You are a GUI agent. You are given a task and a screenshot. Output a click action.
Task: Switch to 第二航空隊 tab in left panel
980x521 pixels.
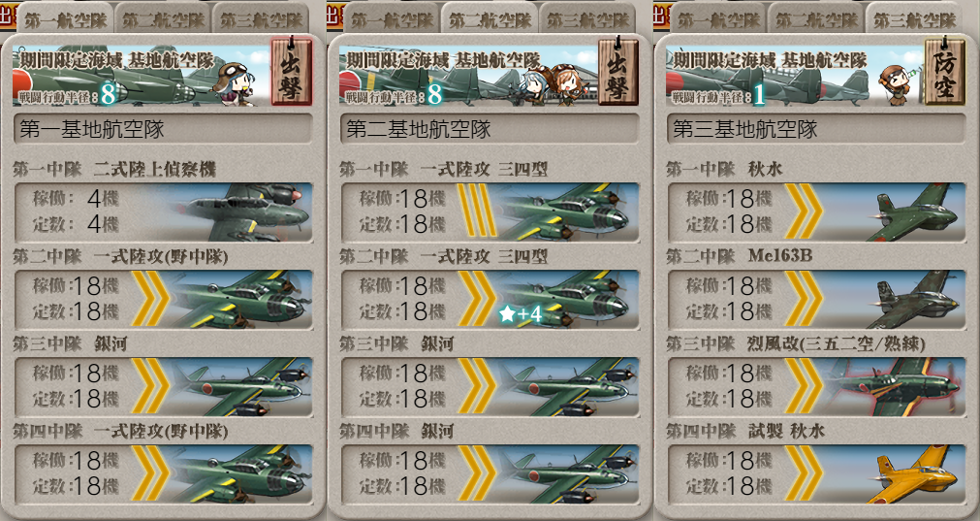[x=163, y=19]
